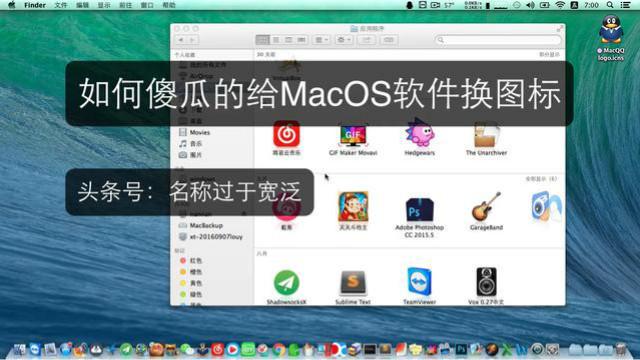Click the 7:00 clock in menu bar

tap(591, 5)
